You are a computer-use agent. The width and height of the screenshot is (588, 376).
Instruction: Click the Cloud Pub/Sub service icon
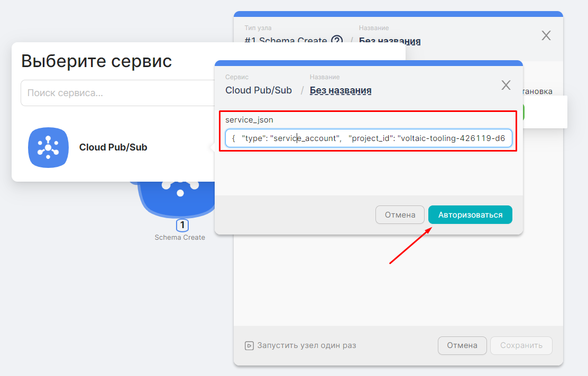pyautogui.click(x=48, y=147)
